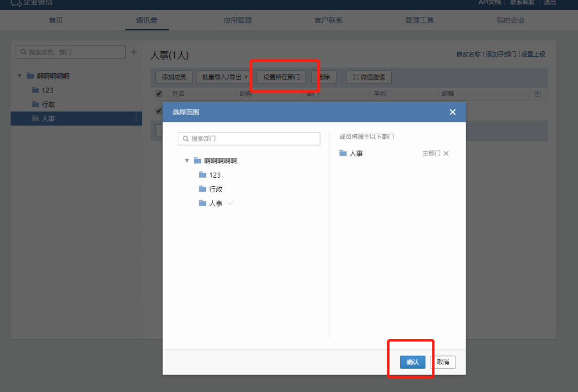Open the 管理工具 tab
The width and height of the screenshot is (578, 392).
(x=419, y=20)
